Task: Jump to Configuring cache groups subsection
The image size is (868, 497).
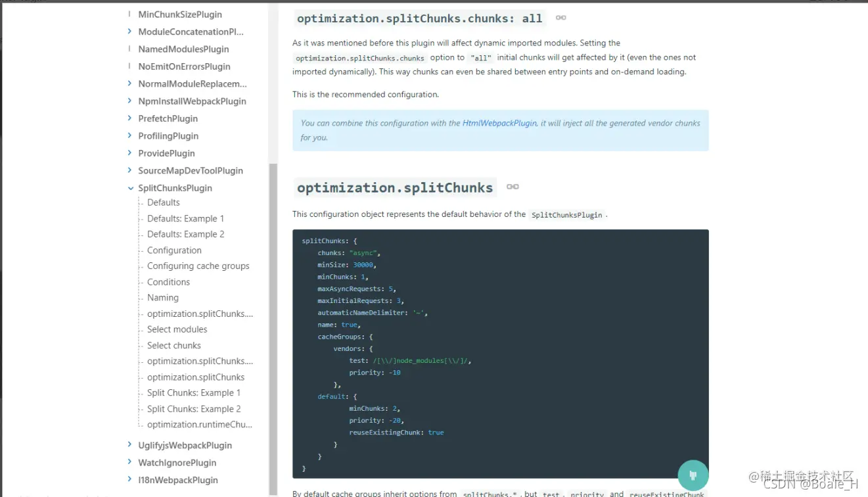Action: pos(198,266)
